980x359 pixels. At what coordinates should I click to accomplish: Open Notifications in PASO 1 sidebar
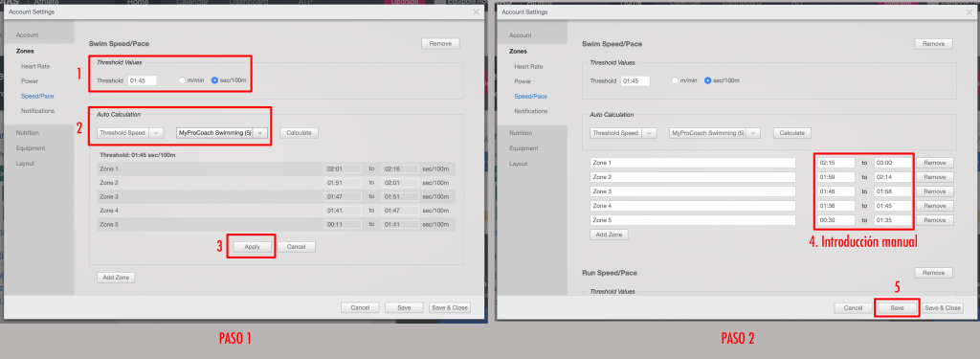[37, 111]
